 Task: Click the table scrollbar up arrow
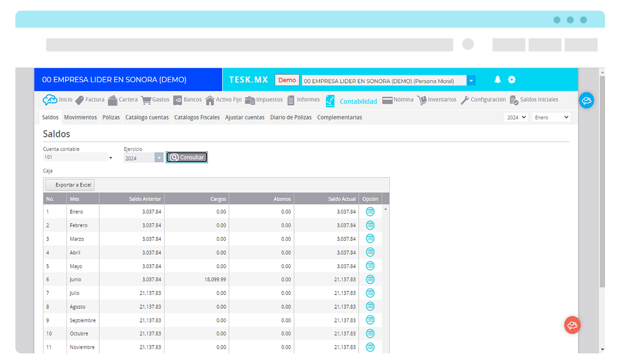tap(386, 209)
